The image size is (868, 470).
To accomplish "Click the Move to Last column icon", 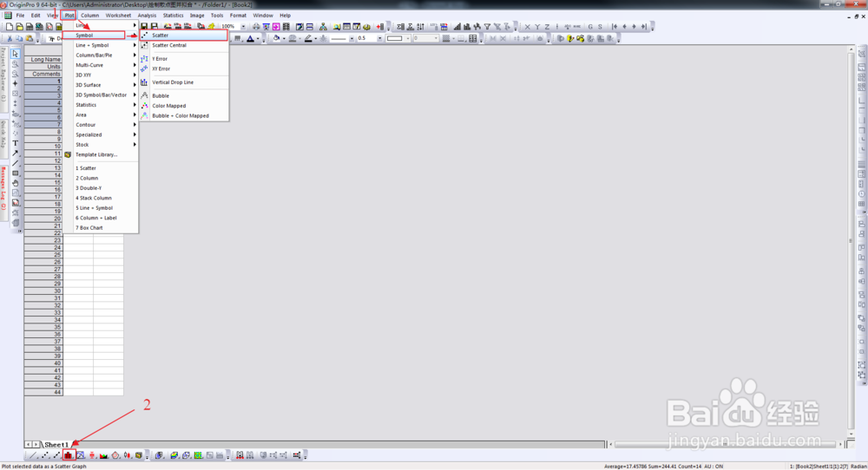I will (x=644, y=27).
